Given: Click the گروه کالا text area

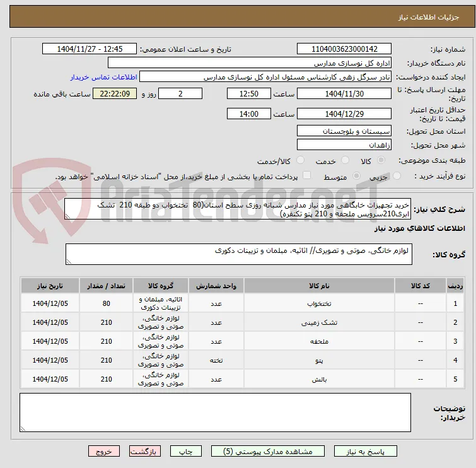Looking at the screenshot, I should tap(238, 254).
